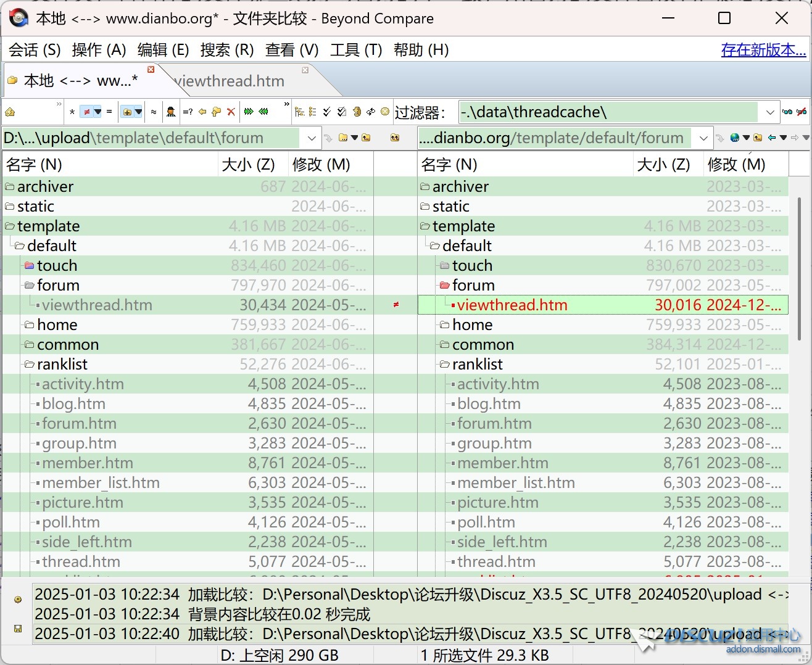Expand the right pane common folder

(x=444, y=345)
